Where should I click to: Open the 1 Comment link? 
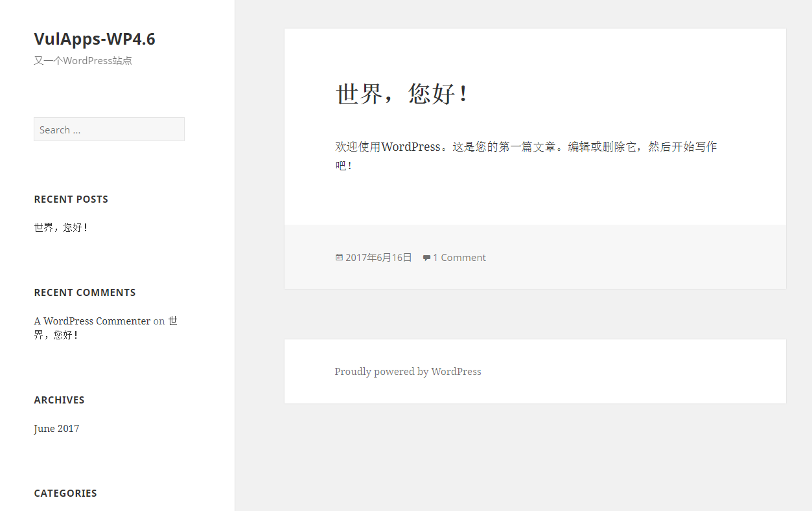click(x=459, y=257)
